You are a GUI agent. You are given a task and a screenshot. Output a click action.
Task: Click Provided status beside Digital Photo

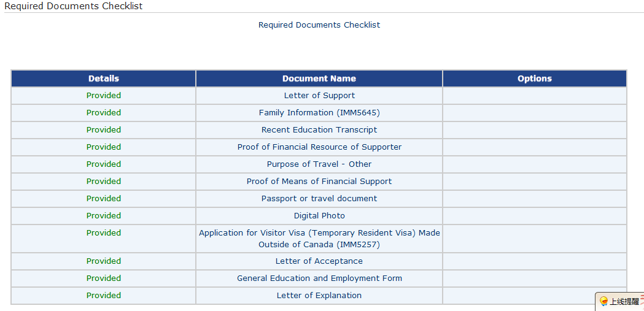point(104,216)
